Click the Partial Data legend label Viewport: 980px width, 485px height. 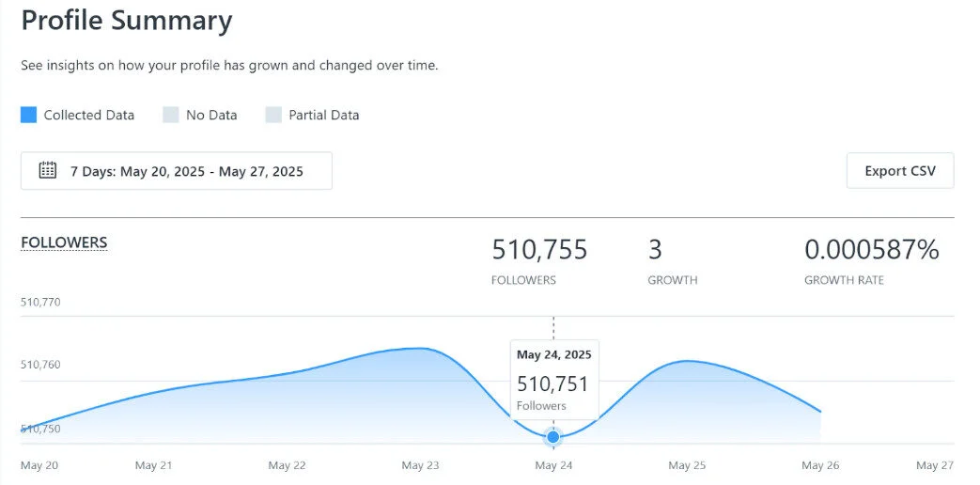tap(324, 115)
